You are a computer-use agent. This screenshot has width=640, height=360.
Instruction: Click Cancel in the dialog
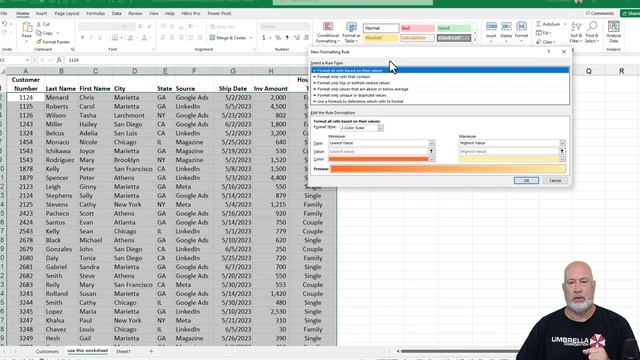point(555,180)
